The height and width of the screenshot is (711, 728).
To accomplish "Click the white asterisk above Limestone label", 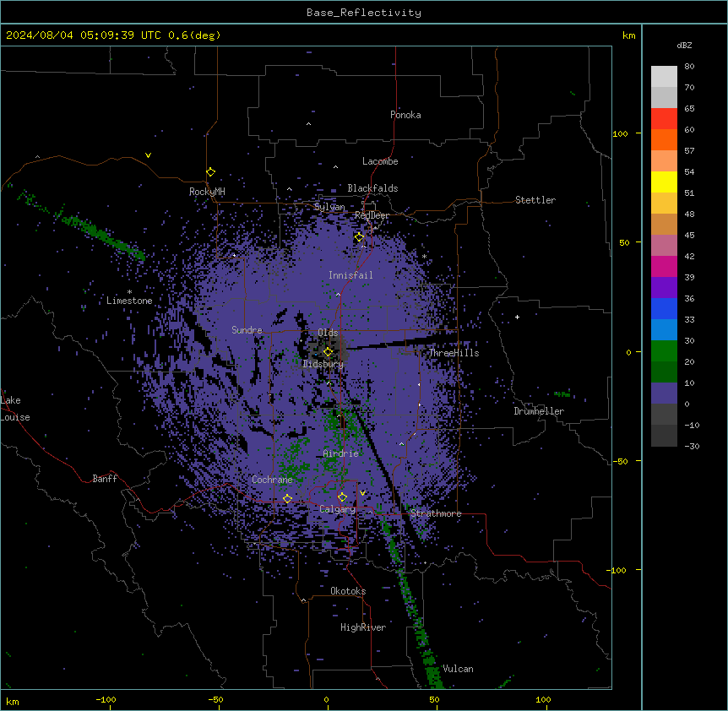I will [x=129, y=292].
